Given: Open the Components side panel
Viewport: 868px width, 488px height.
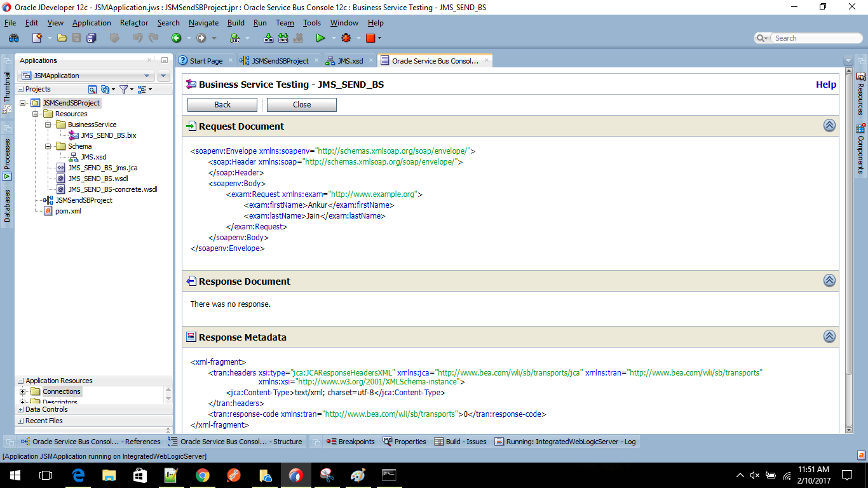Looking at the screenshot, I should 860,149.
